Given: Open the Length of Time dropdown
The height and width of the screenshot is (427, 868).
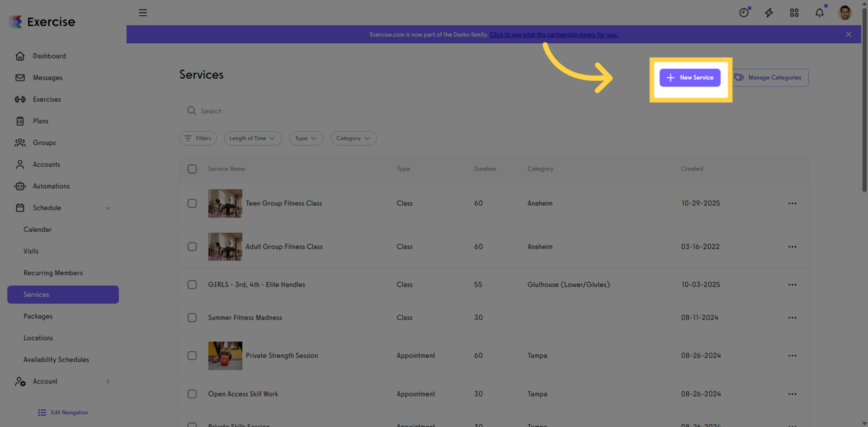Looking at the screenshot, I should tap(253, 138).
